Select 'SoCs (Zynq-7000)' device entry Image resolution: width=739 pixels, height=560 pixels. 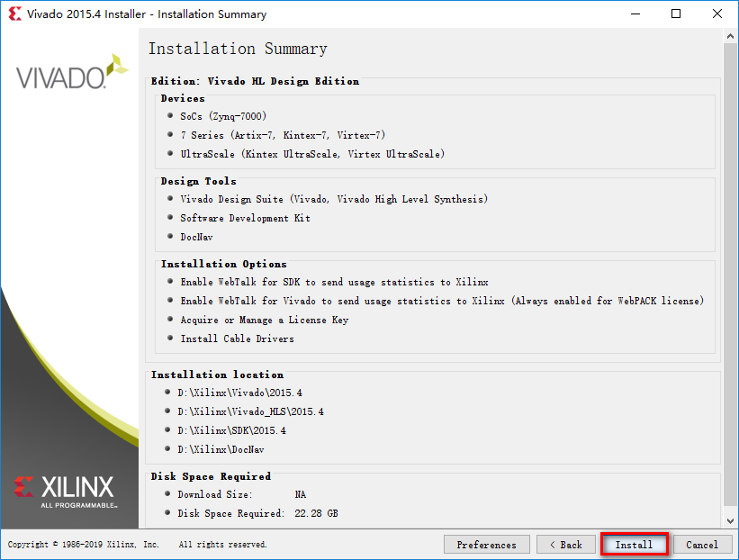click(223, 116)
